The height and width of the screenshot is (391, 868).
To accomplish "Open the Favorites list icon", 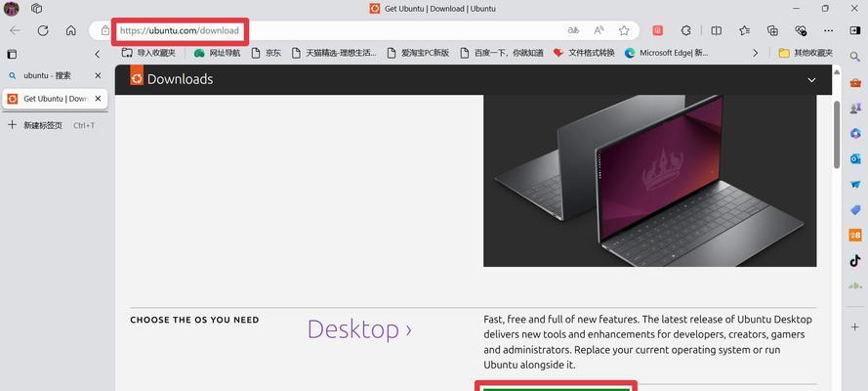I will coord(745,30).
